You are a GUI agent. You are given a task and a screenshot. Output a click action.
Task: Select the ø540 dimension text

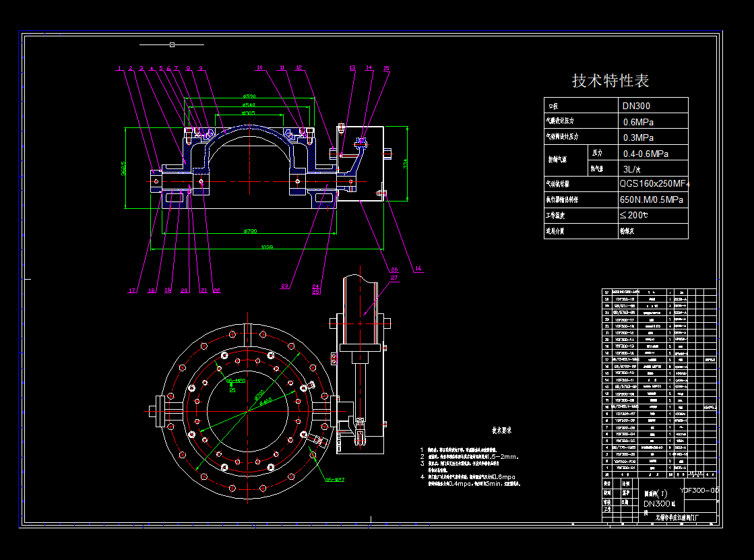pos(249,105)
